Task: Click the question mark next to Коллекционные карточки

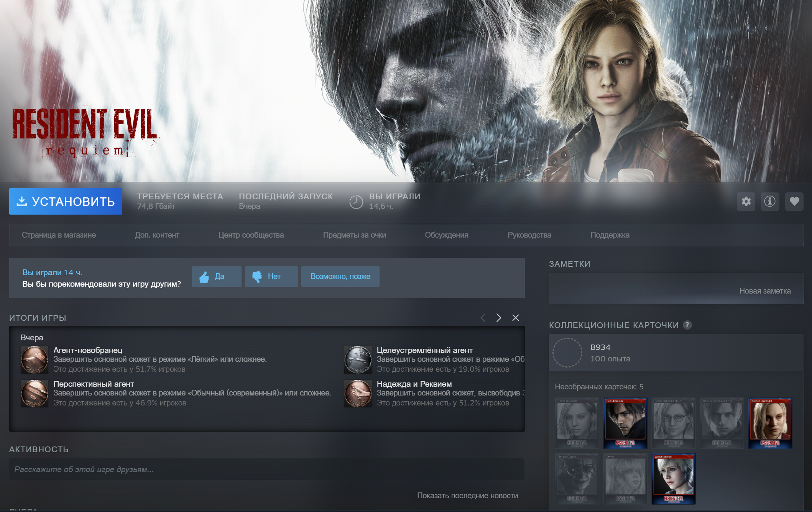Action: coord(687,325)
